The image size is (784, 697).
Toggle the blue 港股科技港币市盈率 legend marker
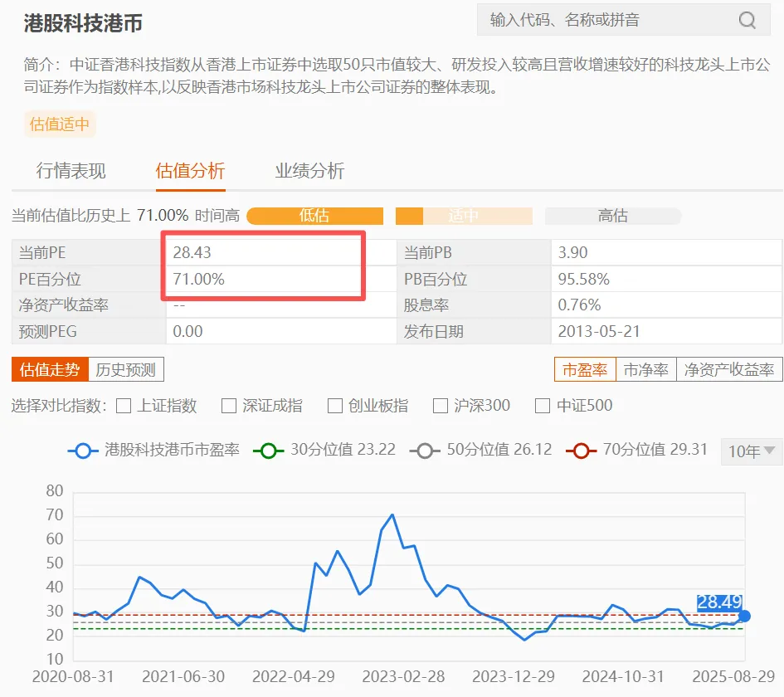(x=82, y=451)
